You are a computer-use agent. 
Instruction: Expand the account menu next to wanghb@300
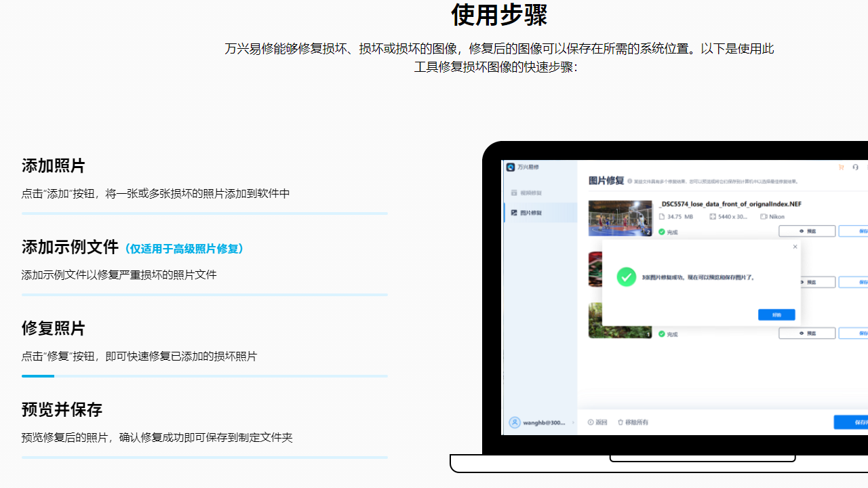[572, 422]
